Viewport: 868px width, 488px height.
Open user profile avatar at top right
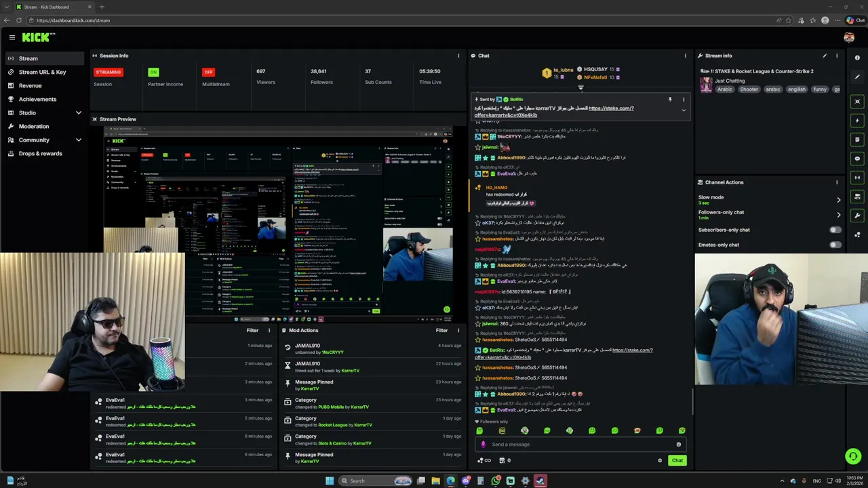(x=849, y=37)
